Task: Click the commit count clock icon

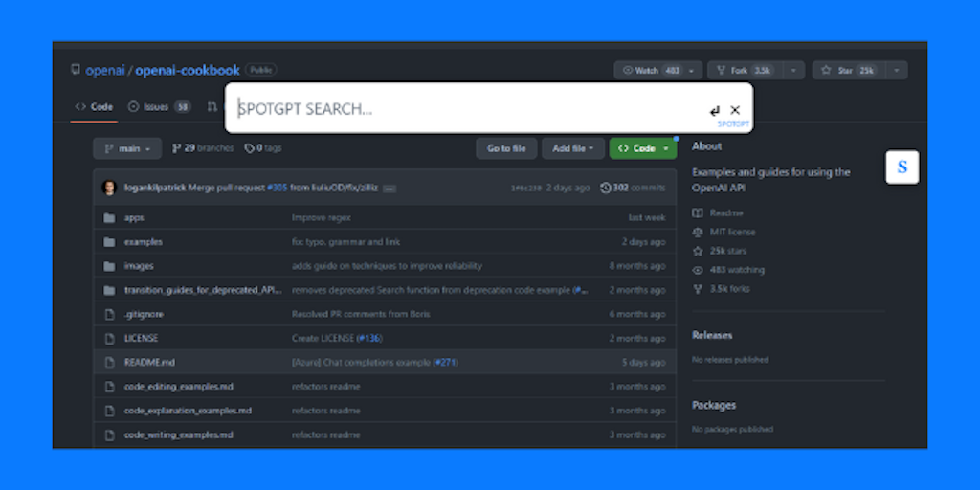Action: [605, 188]
